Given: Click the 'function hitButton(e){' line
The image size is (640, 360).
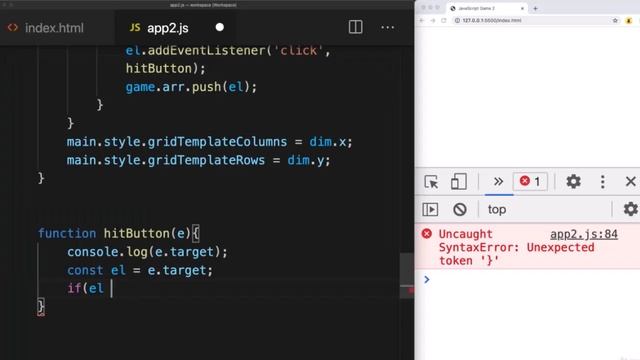Looking at the screenshot, I should [x=118, y=233].
